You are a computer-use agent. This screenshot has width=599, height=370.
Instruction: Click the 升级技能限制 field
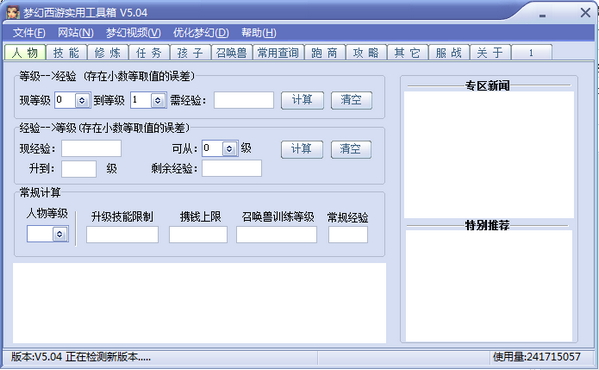pos(122,234)
